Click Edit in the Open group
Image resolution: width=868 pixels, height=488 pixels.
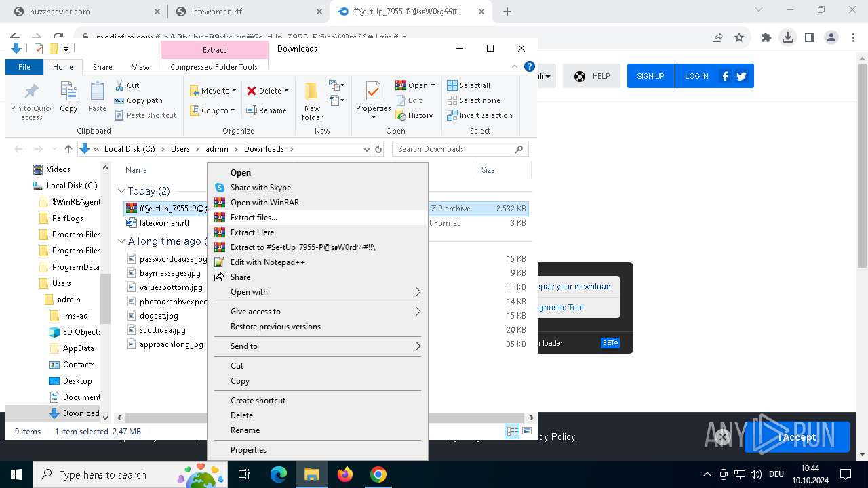pos(409,100)
